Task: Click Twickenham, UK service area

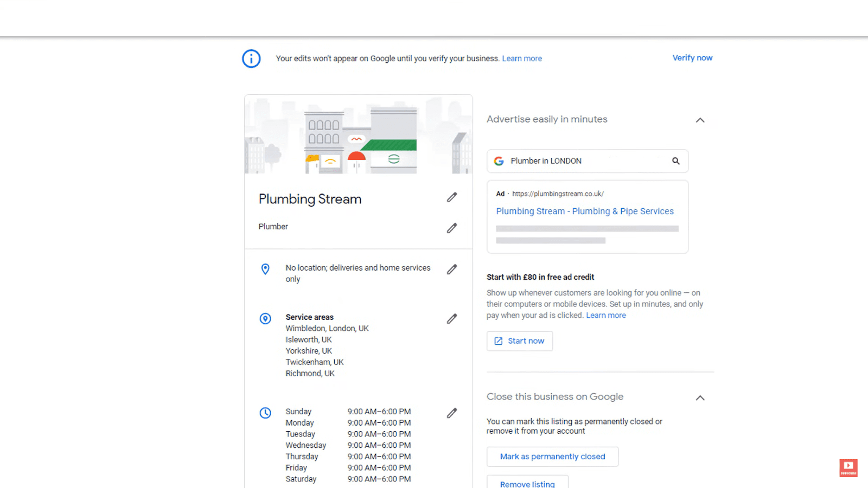Action: point(315,362)
